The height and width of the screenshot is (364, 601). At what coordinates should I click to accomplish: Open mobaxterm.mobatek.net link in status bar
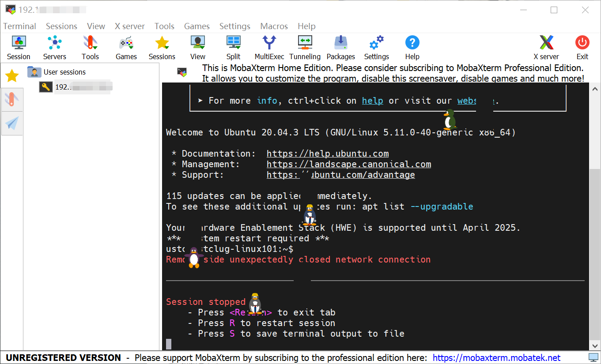click(x=496, y=357)
